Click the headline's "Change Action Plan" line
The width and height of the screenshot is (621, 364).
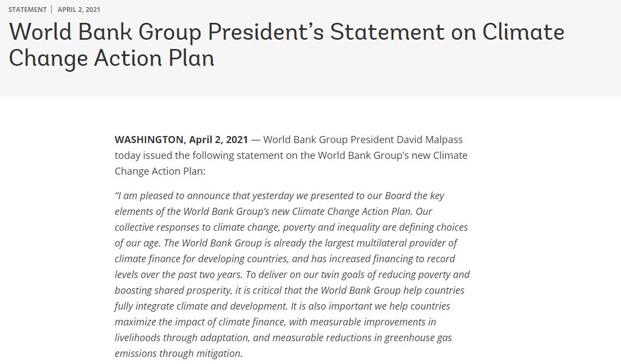coord(112,58)
